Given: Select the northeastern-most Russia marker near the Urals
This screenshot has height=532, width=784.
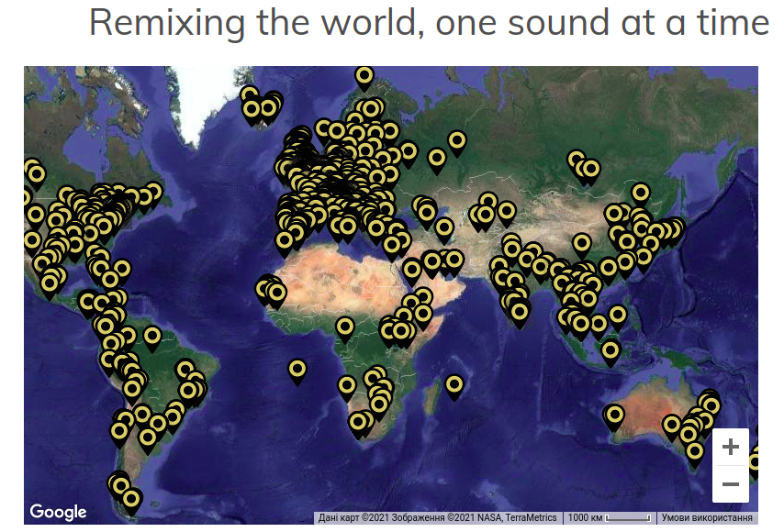Looking at the screenshot, I should (x=457, y=144).
